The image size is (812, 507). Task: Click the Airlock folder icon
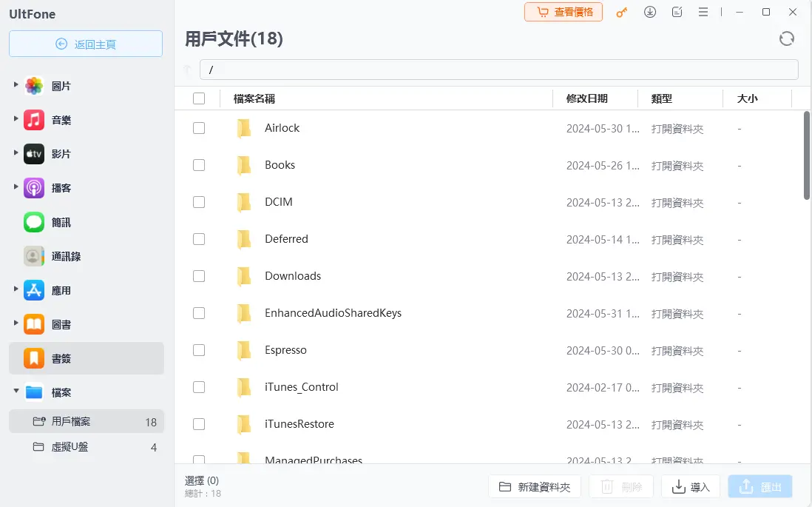pos(244,129)
